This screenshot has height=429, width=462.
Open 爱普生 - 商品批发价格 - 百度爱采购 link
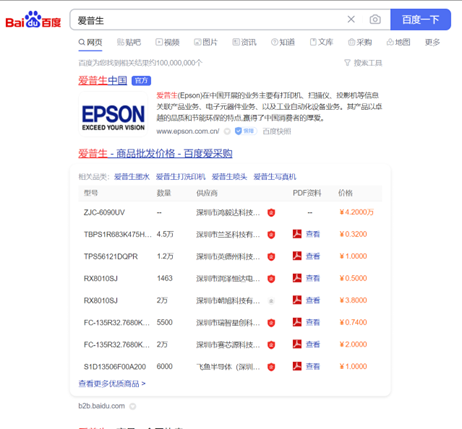coord(155,154)
